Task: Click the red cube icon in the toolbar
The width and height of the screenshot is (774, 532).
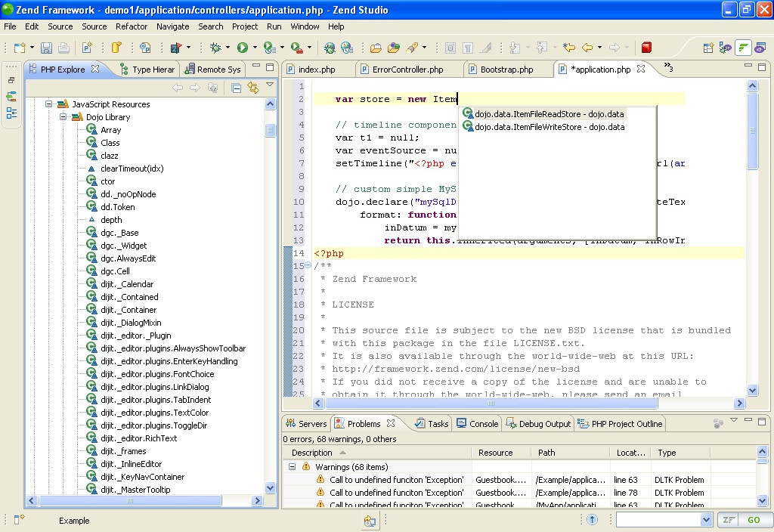Action: coord(646,48)
